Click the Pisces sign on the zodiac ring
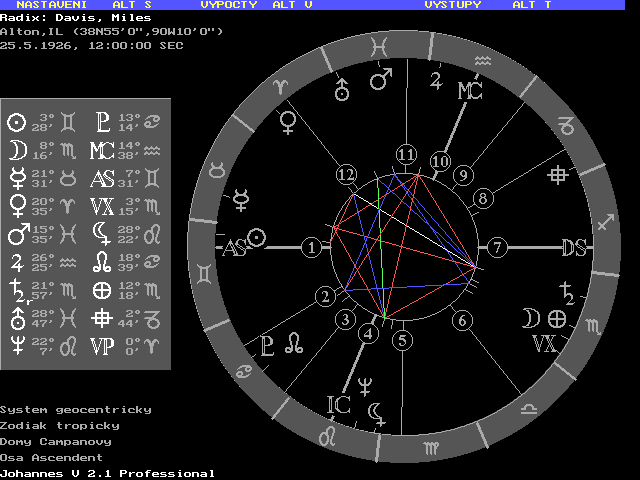The height and width of the screenshot is (480, 640). (x=379, y=45)
